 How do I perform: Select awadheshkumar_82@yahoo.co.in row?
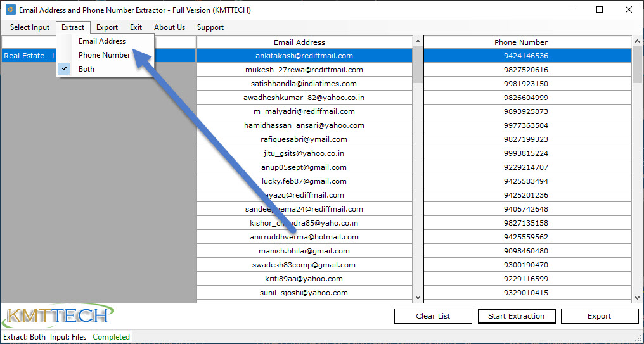304,98
